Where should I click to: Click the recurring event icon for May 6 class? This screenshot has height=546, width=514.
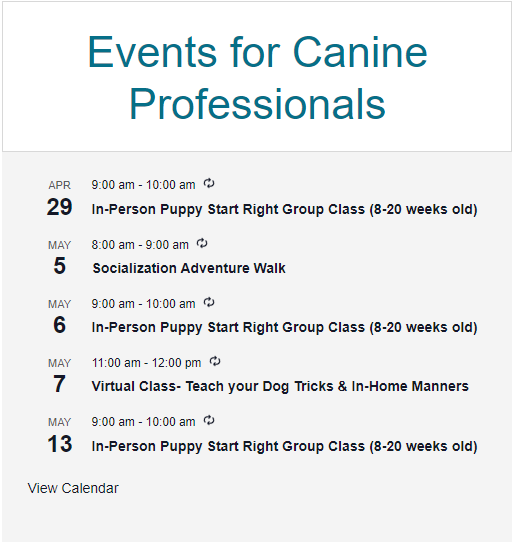209,302
